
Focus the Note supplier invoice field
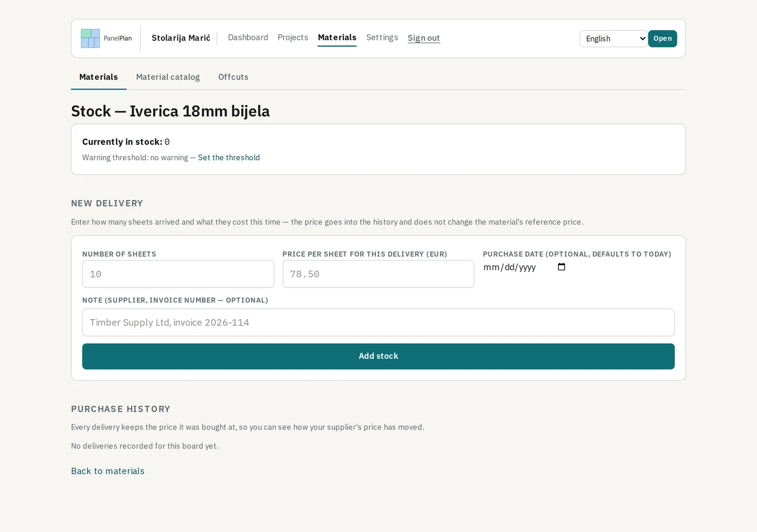point(378,323)
